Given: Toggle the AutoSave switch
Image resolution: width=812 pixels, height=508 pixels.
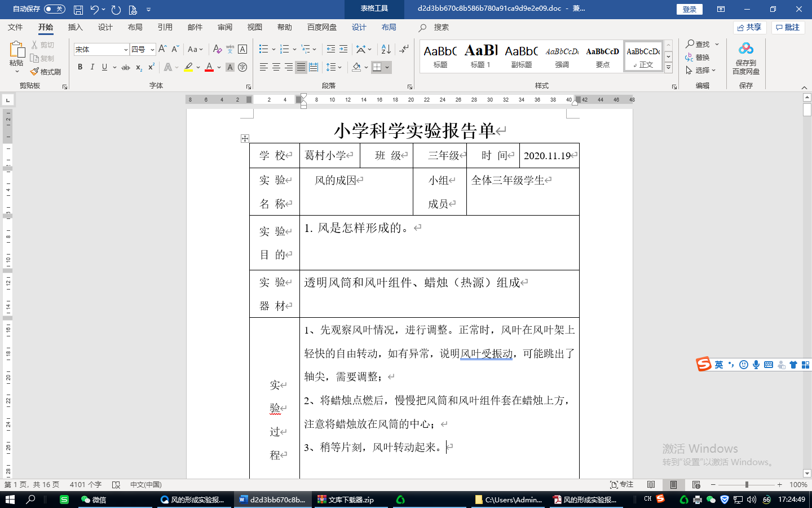Looking at the screenshot, I should click(55, 9).
